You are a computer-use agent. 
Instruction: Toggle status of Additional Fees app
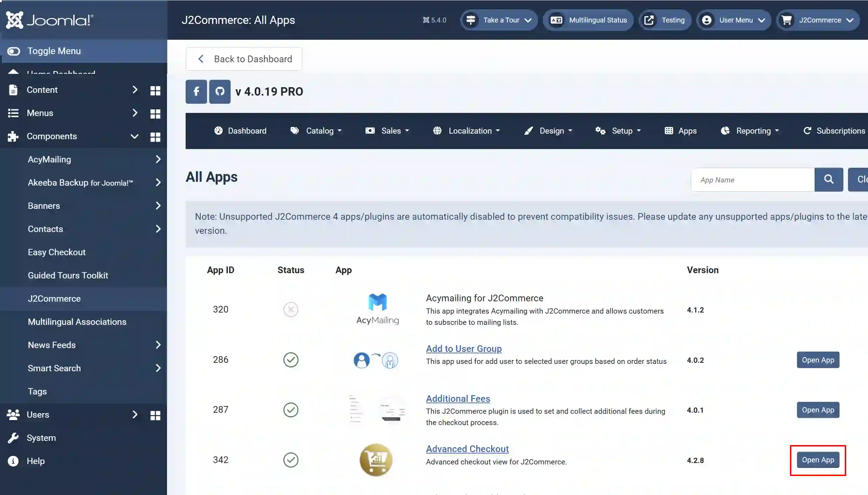(291, 410)
